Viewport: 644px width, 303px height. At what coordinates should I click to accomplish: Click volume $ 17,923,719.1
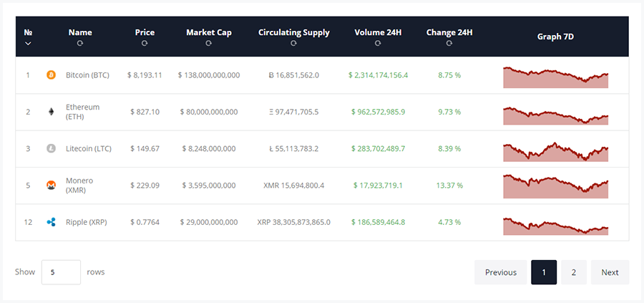(378, 186)
